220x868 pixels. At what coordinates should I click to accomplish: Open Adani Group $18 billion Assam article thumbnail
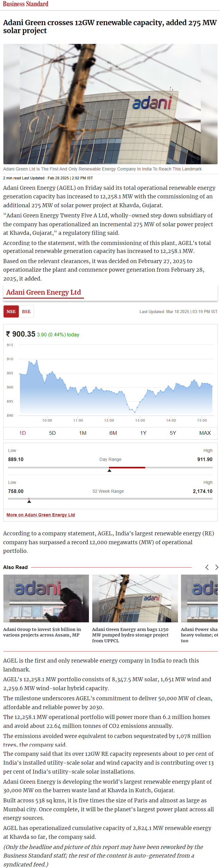46,598
